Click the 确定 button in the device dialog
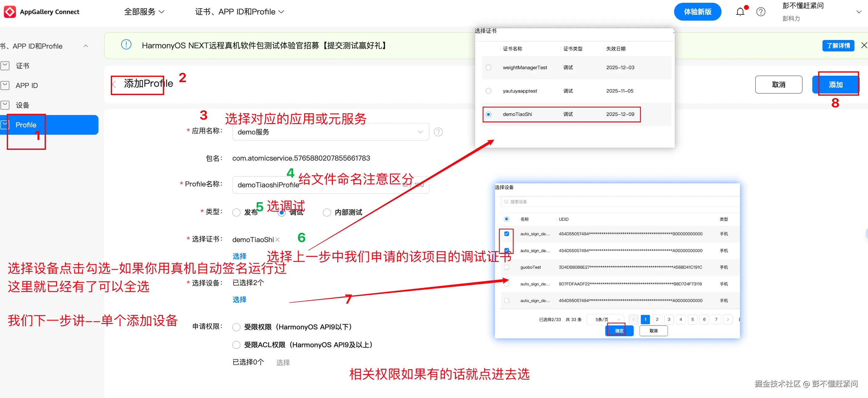This screenshot has width=868, height=398. click(x=619, y=331)
